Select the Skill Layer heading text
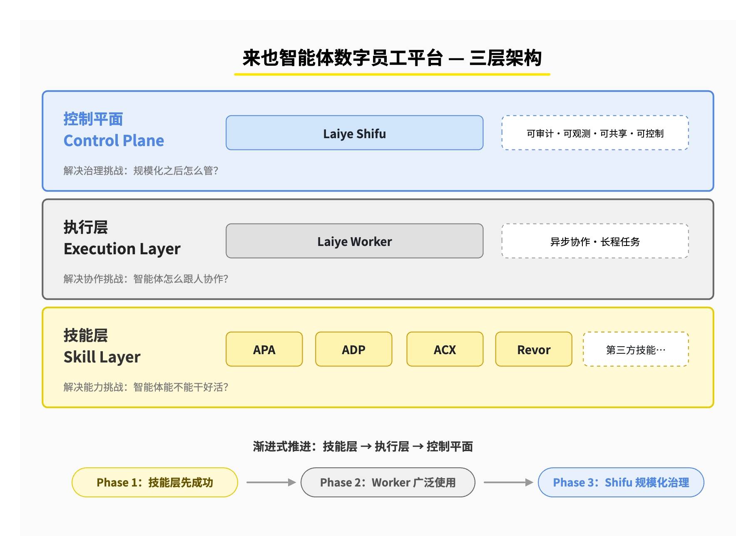The width and height of the screenshot is (756, 556). [102, 357]
